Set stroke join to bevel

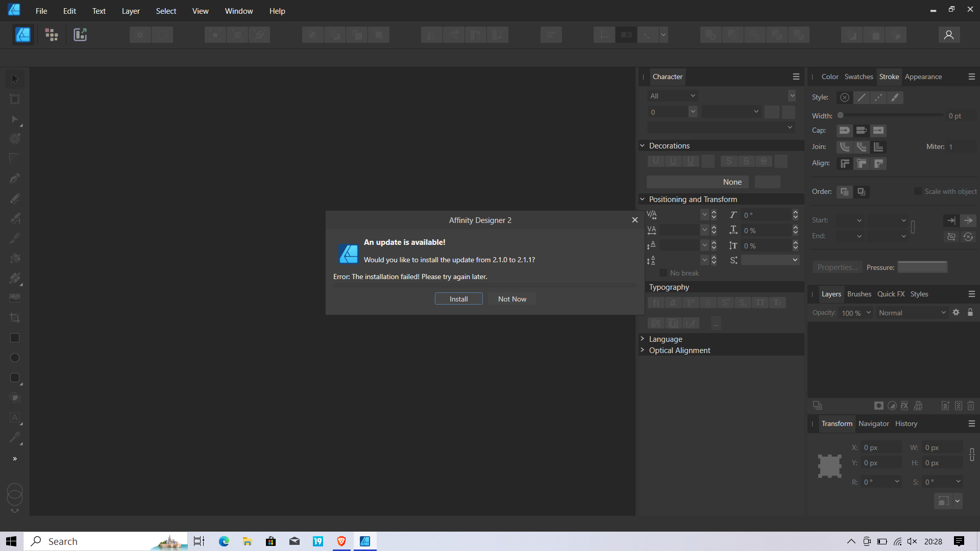[862, 147]
